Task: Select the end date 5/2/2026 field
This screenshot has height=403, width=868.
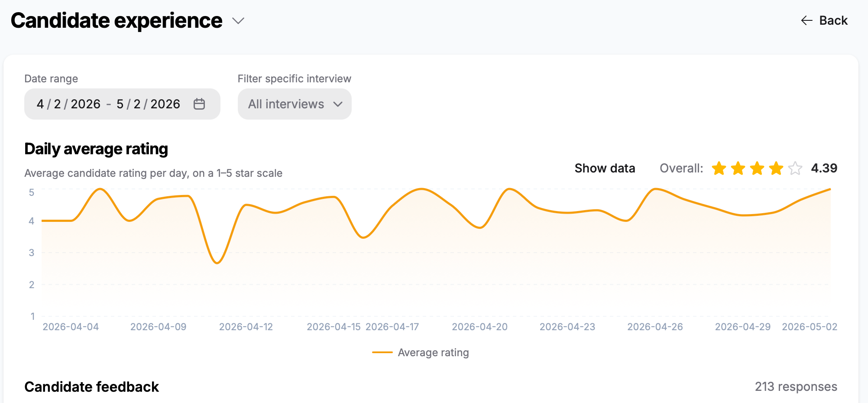Action: [148, 104]
